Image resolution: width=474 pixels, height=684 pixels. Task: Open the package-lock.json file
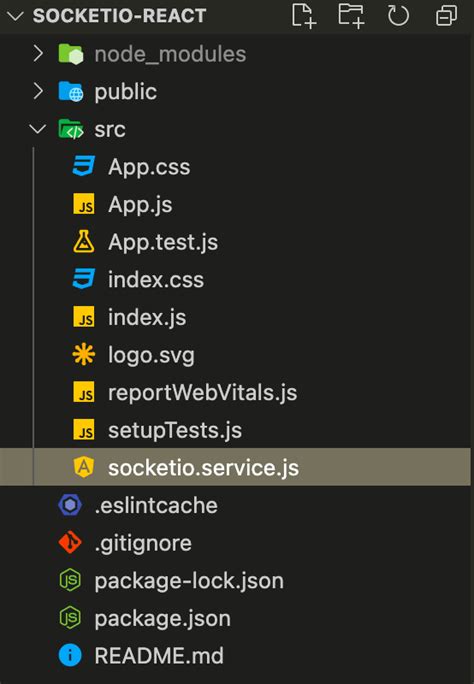tap(189, 581)
